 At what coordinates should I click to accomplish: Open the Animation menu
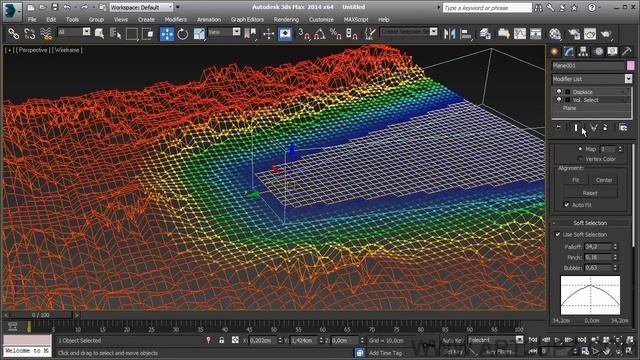point(209,20)
